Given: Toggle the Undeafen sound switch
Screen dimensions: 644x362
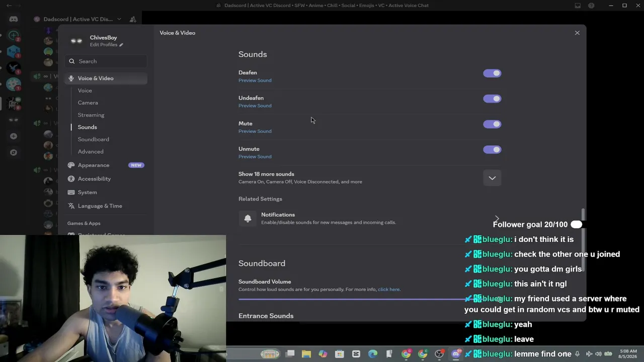Looking at the screenshot, I should 492,99.
